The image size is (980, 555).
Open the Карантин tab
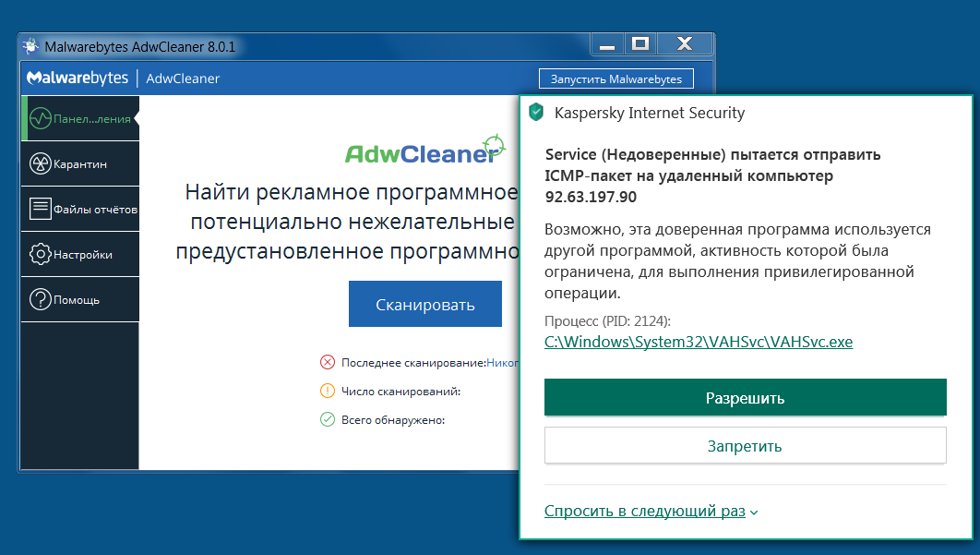[x=80, y=164]
